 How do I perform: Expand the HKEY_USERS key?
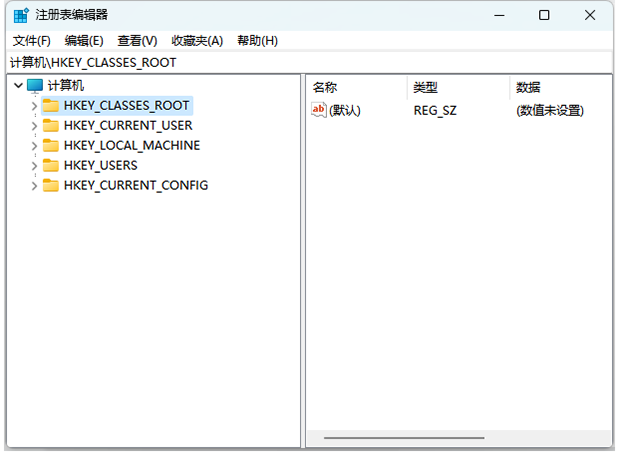pos(35,166)
